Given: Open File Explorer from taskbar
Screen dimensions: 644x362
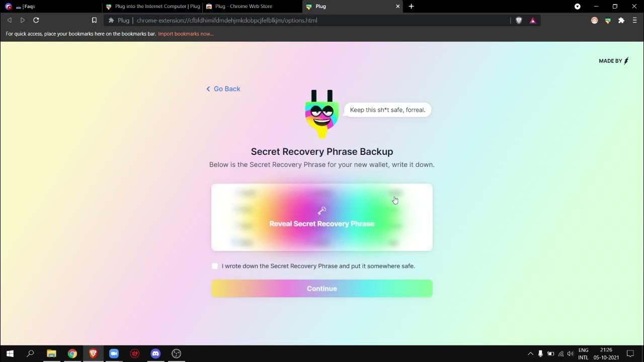Looking at the screenshot, I should (51, 353).
